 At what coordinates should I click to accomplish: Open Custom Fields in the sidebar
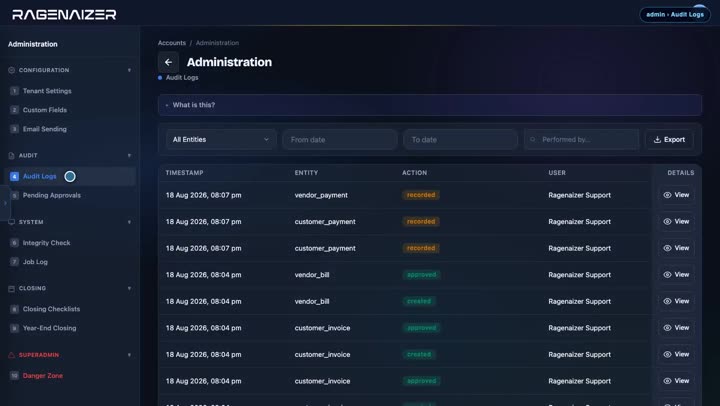pyautogui.click(x=70, y=110)
